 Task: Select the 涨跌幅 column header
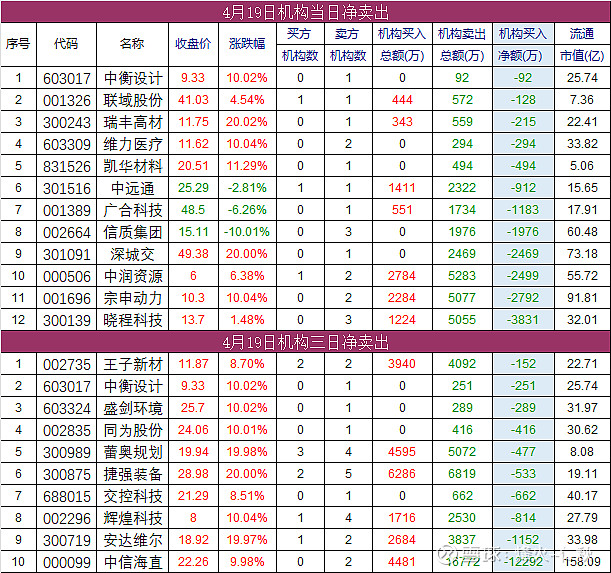[x=247, y=44]
